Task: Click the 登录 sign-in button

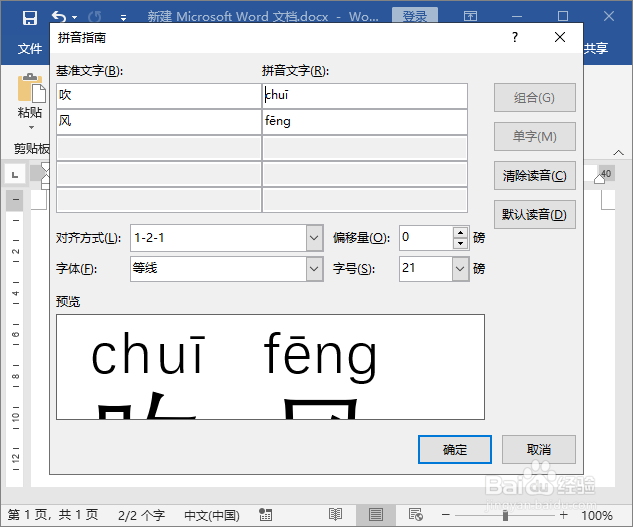Action: click(415, 16)
